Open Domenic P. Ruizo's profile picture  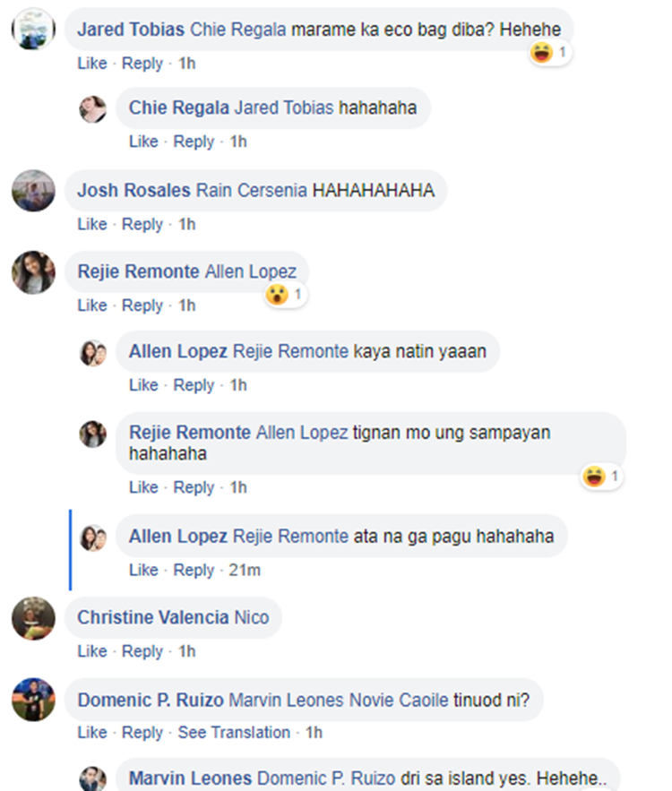(x=33, y=700)
